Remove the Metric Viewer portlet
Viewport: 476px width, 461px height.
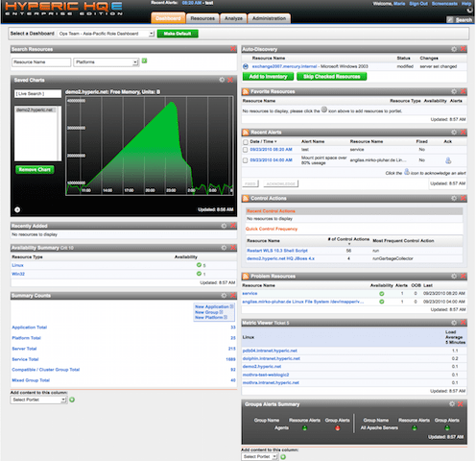463,323
